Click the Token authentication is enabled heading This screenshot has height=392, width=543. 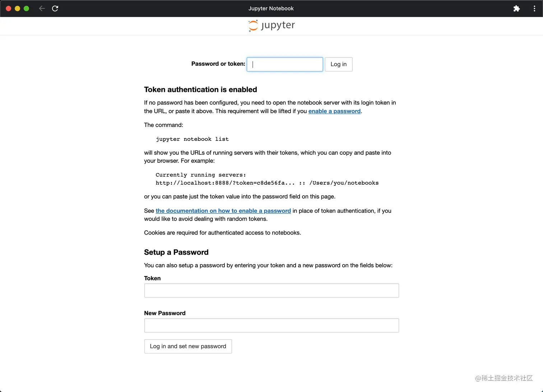[x=200, y=89]
